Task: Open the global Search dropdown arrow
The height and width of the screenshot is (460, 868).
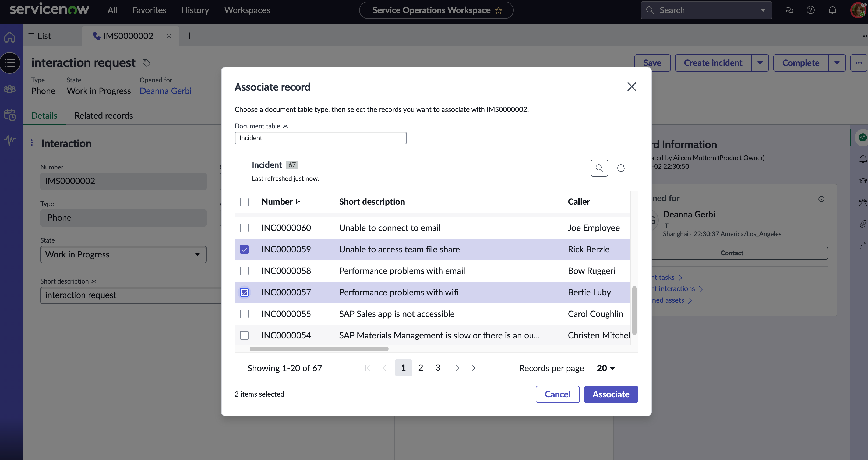Action: point(763,10)
